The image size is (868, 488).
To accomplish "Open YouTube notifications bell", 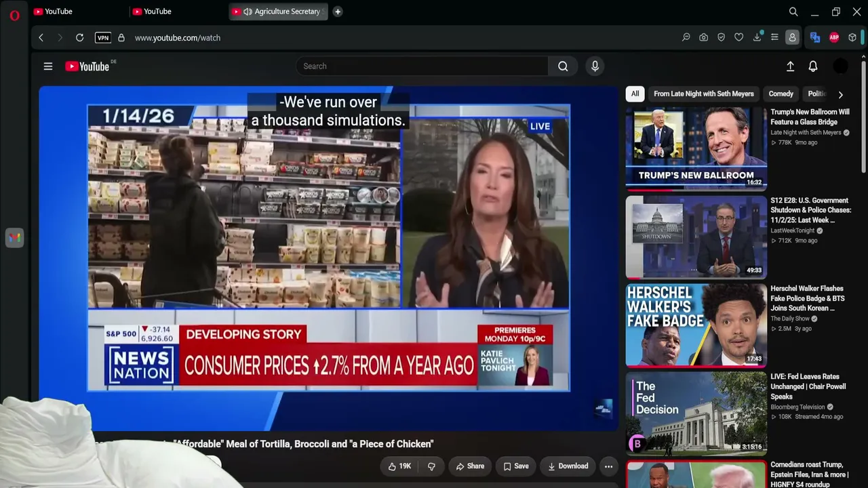I will click(x=813, y=66).
